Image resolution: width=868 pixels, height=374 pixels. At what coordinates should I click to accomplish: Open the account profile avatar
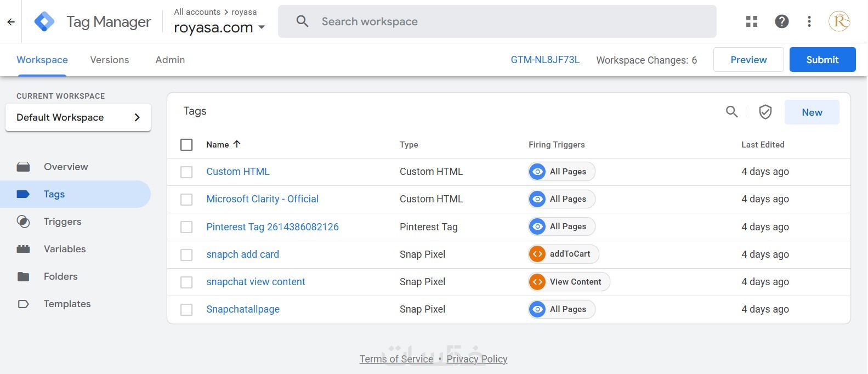point(839,21)
